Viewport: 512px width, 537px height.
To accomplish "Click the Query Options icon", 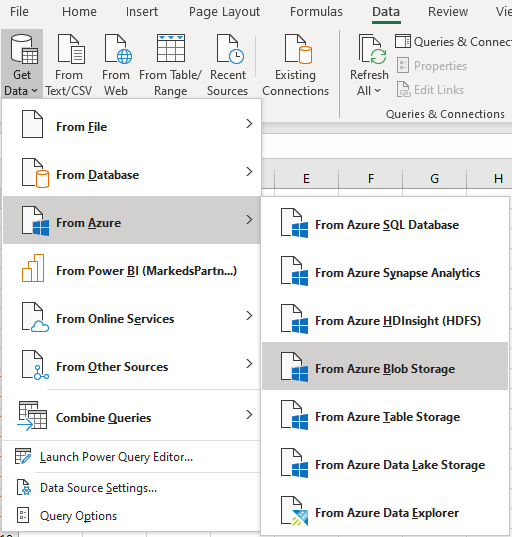I will (23, 515).
